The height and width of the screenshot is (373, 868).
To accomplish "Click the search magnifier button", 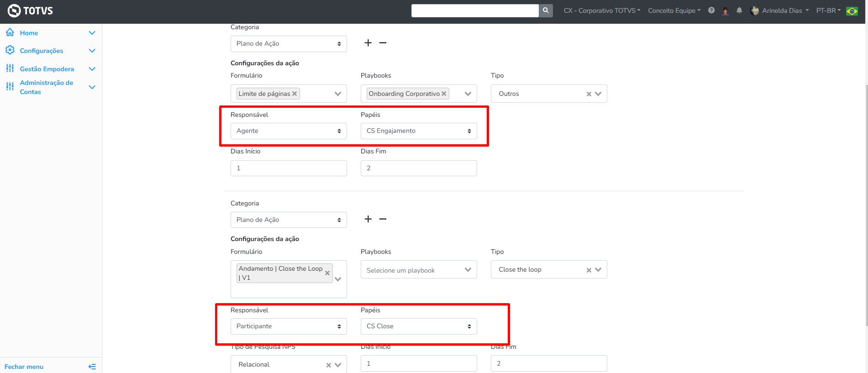I will [546, 11].
